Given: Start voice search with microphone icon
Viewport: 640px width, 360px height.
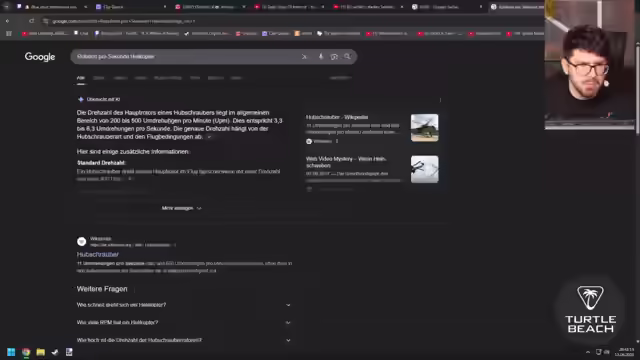Looking at the screenshot, I should coord(321,57).
